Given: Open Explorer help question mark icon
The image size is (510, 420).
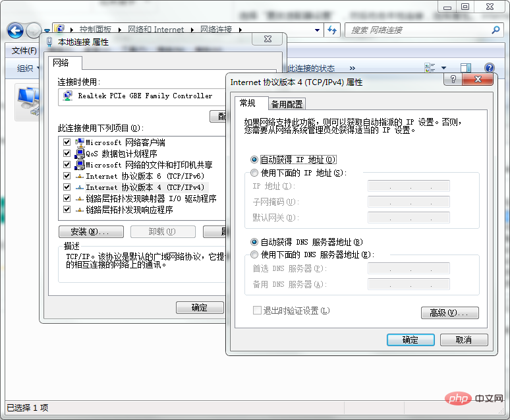Looking at the screenshot, I should click(489, 68).
